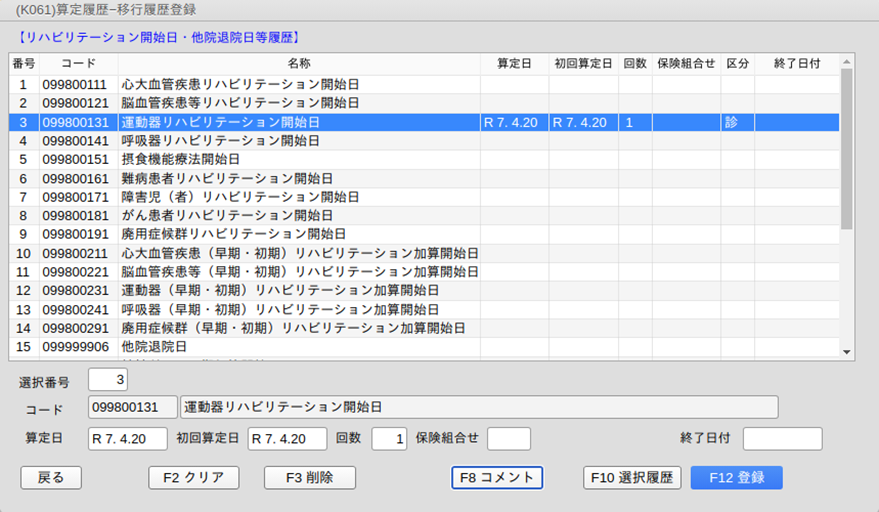
Task: Click F10 選択履歴 button
Action: (632, 478)
